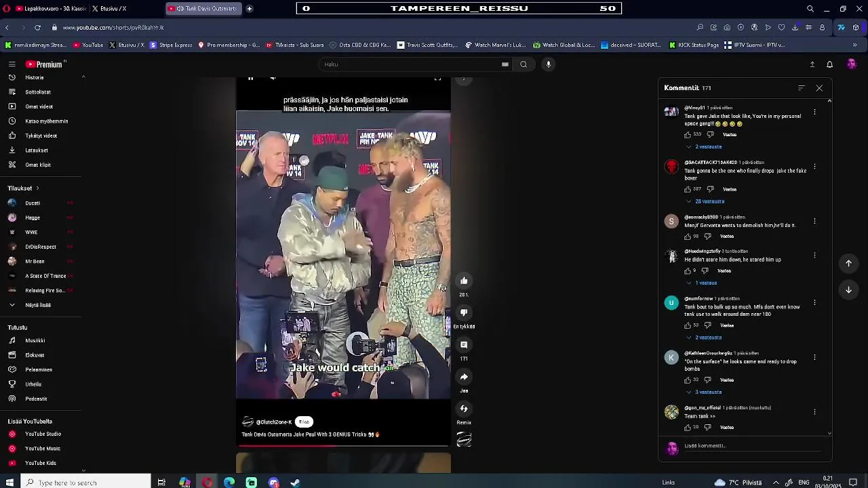Dislike the 'On the surface' comment
The image size is (868, 488).
707,380
